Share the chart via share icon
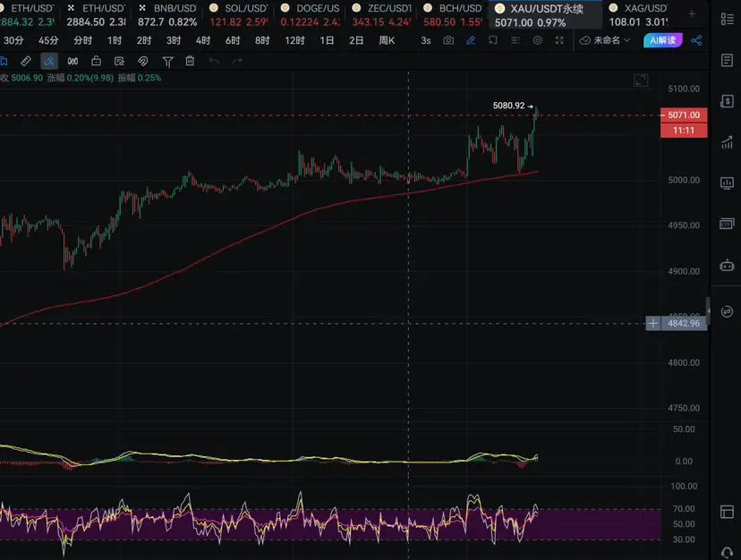This screenshot has height=560, width=741. click(x=696, y=40)
